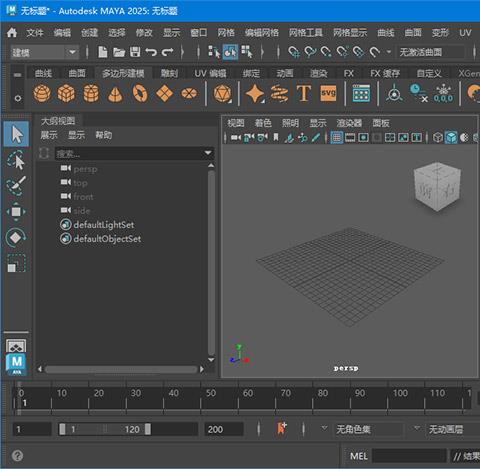Viewport: 480px width, 469px height.
Task: Toggle wireframe shading in viewport toolbar
Action: tap(438, 137)
